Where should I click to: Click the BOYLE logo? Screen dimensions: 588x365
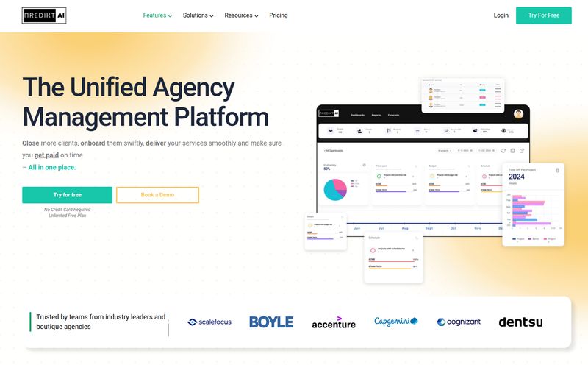point(271,322)
